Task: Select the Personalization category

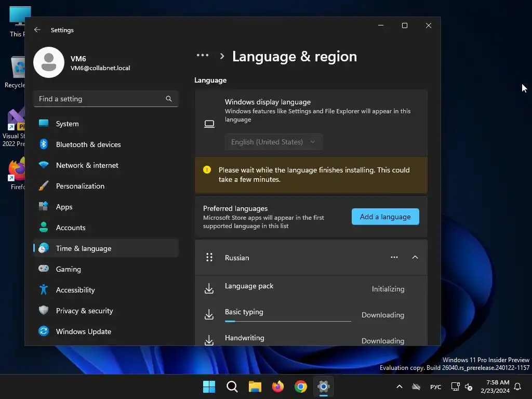Action: 106,186
